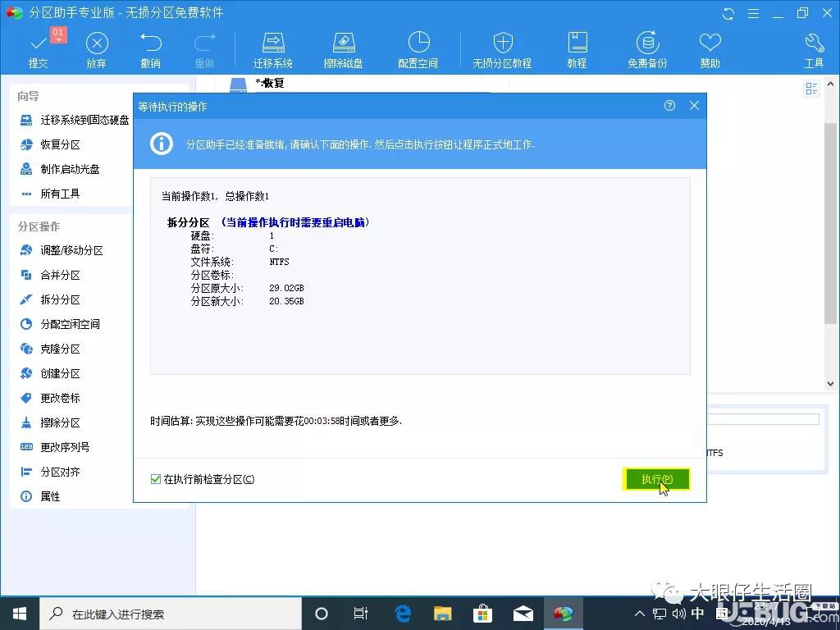Choose 创建分区 operation
Screen dimensions: 840x630
pyautogui.click(x=50, y=373)
